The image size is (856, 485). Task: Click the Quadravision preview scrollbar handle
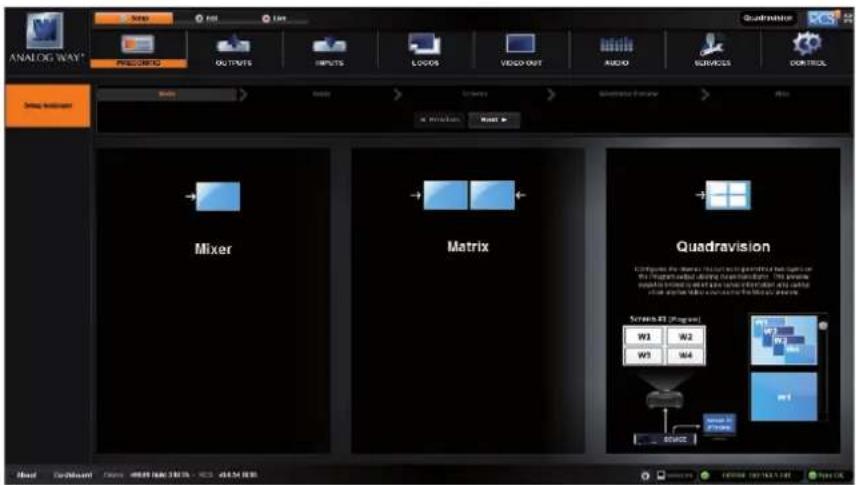click(823, 326)
